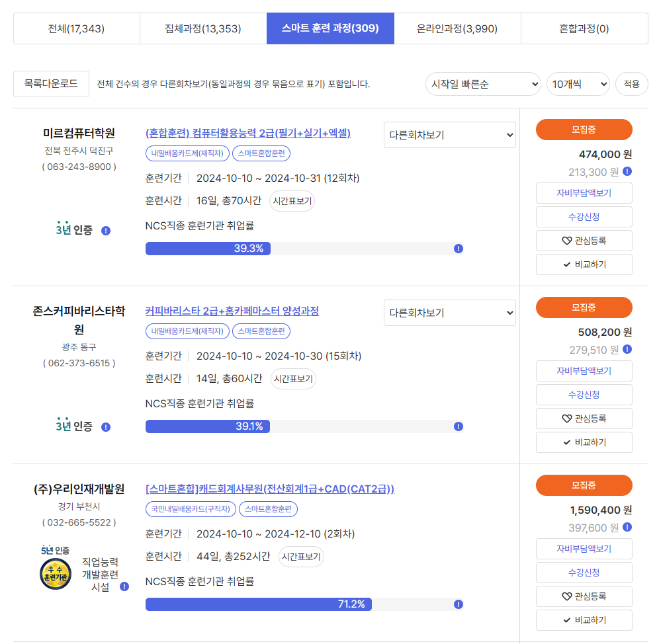This screenshot has height=644, width=659.
Task: Toggle 관심등록 on the 존스커피바리스타학원 course
Action: (x=584, y=418)
